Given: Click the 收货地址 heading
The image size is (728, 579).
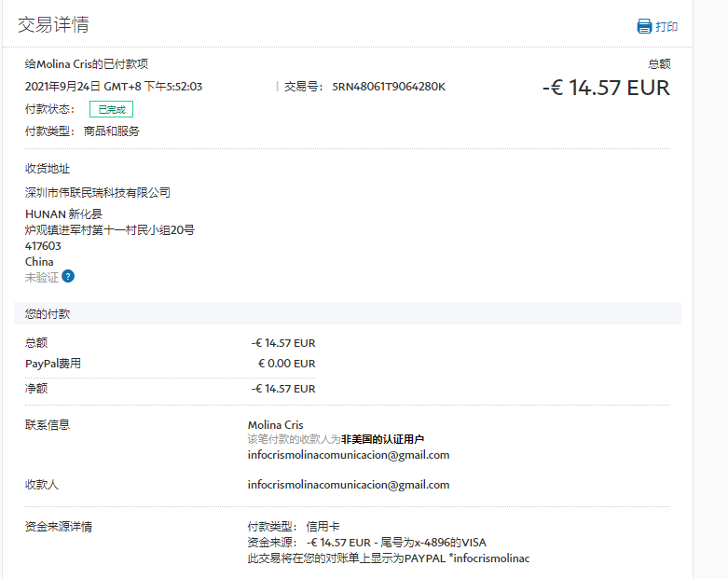Looking at the screenshot, I should [x=48, y=169].
